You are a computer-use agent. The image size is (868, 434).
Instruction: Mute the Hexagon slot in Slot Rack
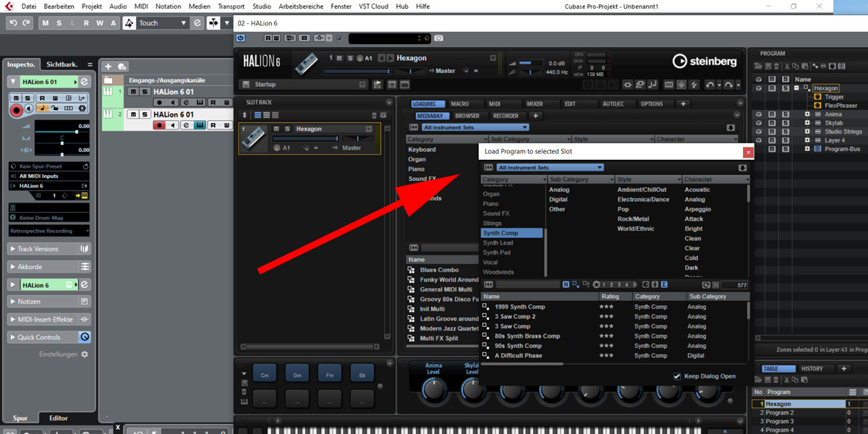tap(276, 129)
